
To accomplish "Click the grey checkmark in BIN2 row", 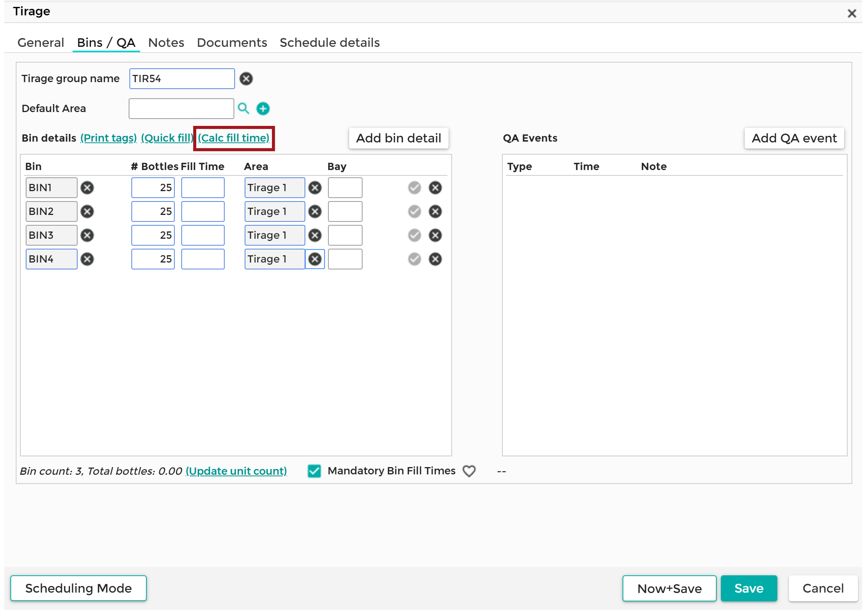I will coord(414,211).
